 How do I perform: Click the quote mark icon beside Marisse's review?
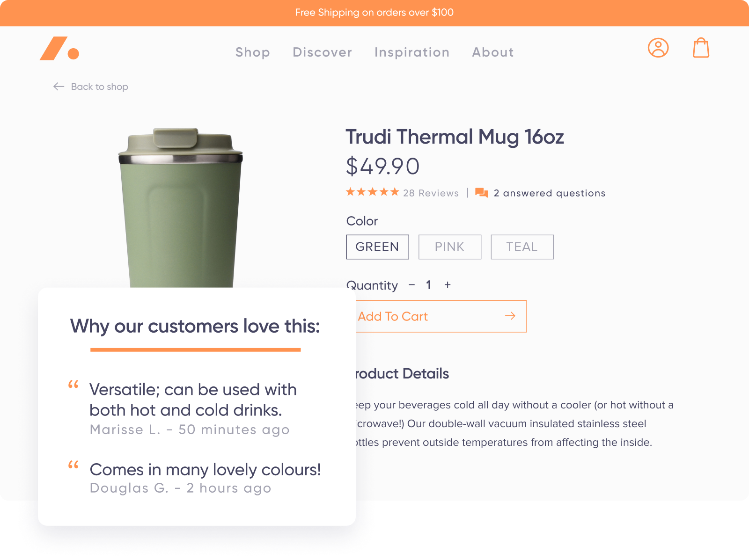coord(73,385)
